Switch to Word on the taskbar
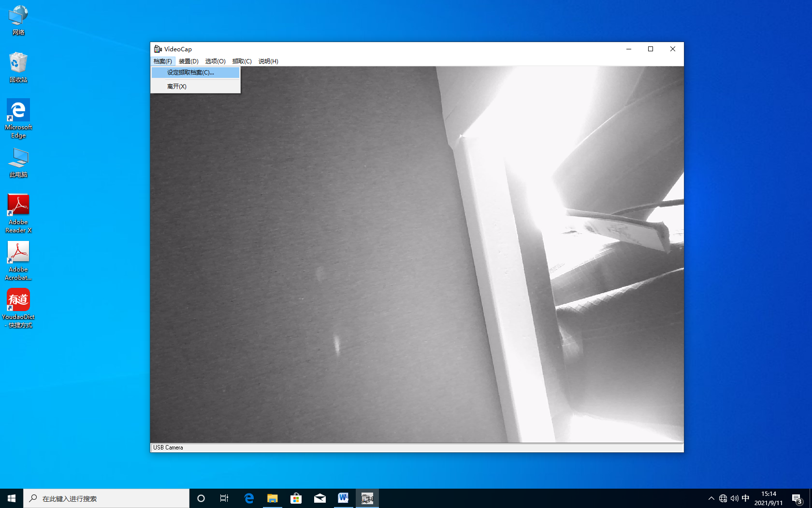This screenshot has width=812, height=508. coord(343,498)
